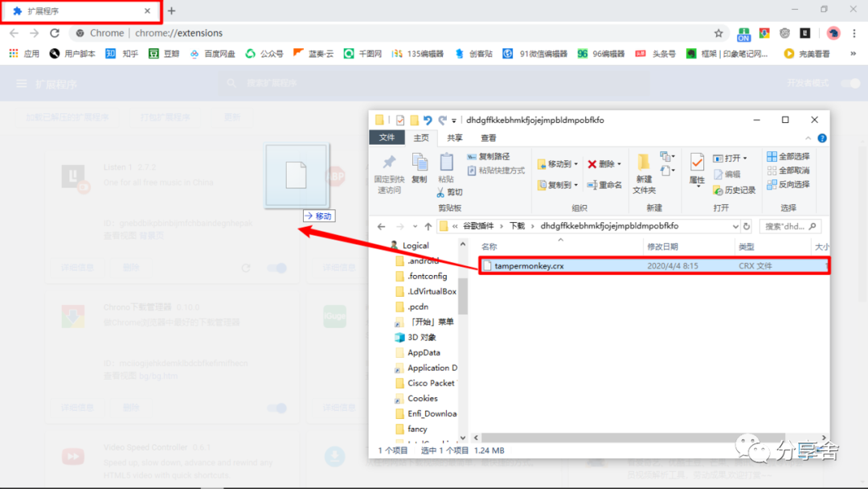Open the extensions page hamburger menu
Image resolution: width=868 pixels, height=489 pixels.
(x=22, y=84)
